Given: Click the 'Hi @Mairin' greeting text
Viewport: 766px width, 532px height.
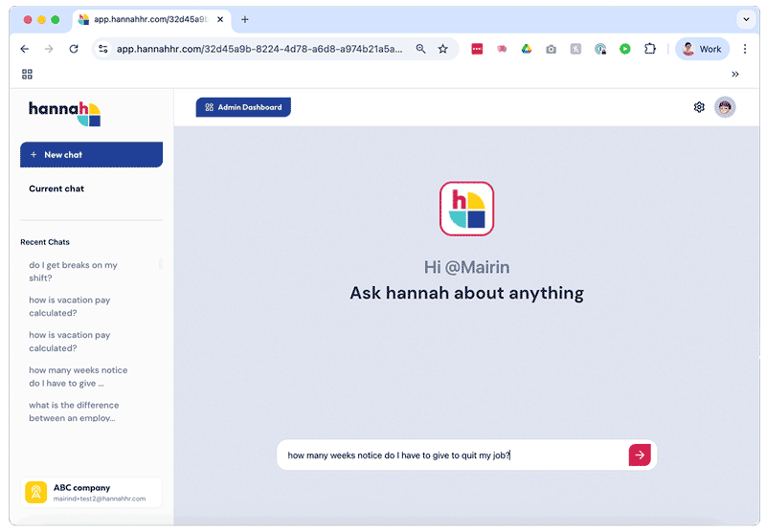Looking at the screenshot, I should [x=466, y=268].
